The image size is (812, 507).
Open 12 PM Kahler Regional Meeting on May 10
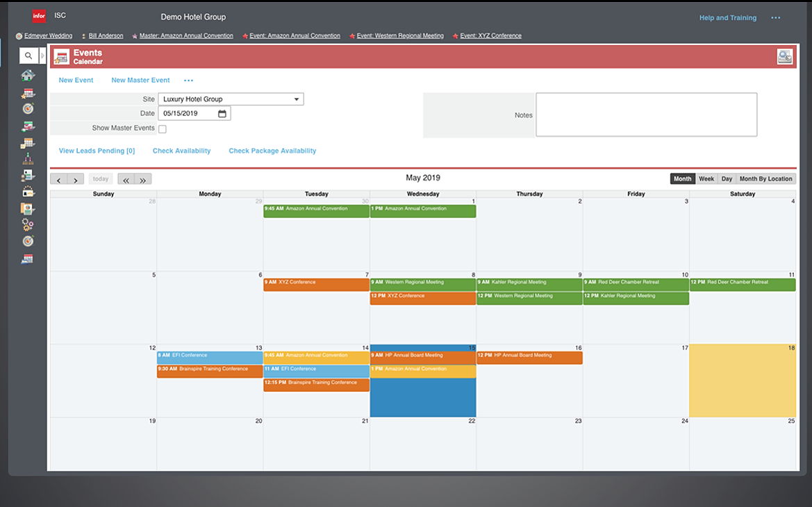[636, 298]
